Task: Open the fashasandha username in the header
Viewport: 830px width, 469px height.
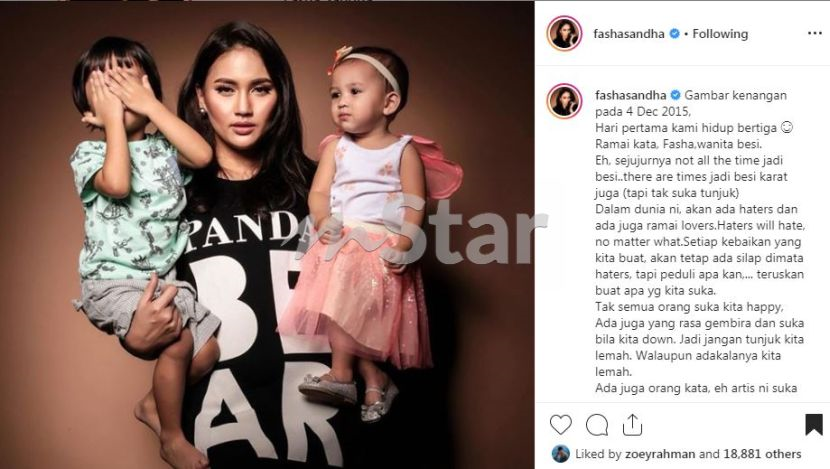Action: (629, 34)
